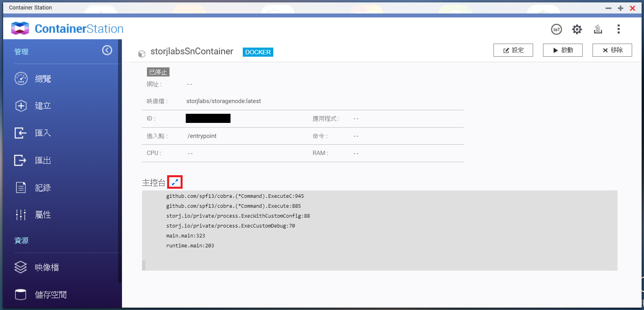
Task: Click the DOCKER badge
Action: click(x=258, y=52)
